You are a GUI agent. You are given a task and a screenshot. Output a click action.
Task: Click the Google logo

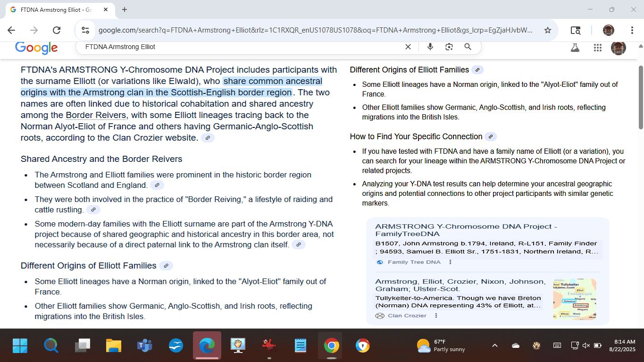tap(36, 47)
